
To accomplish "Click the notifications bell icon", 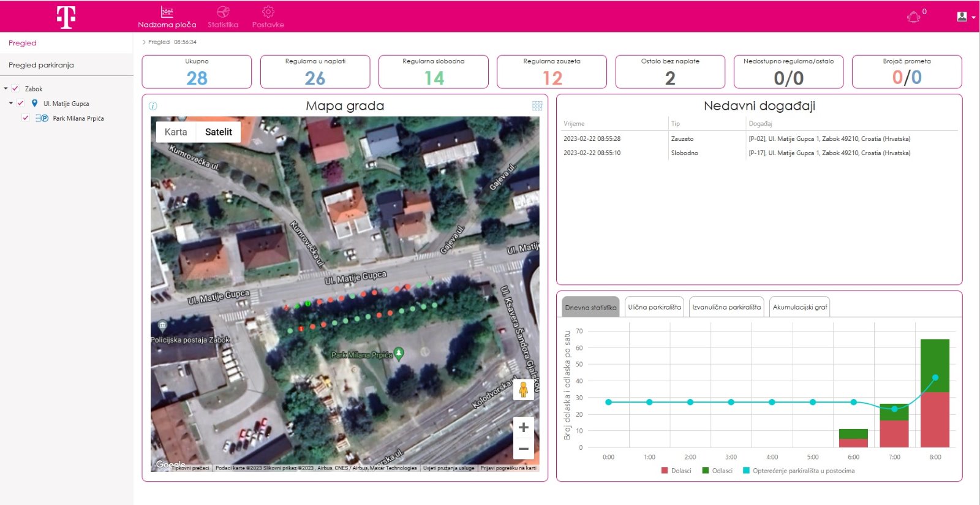I will 913,17.
